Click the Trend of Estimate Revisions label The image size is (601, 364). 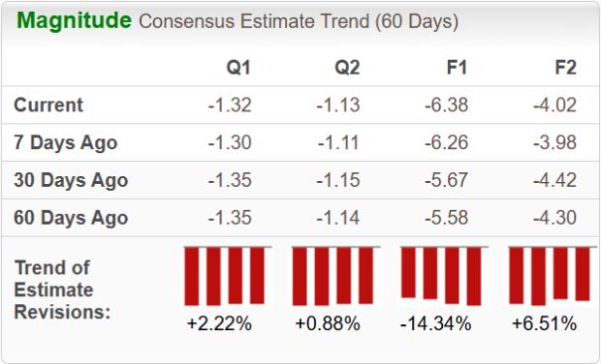62,289
